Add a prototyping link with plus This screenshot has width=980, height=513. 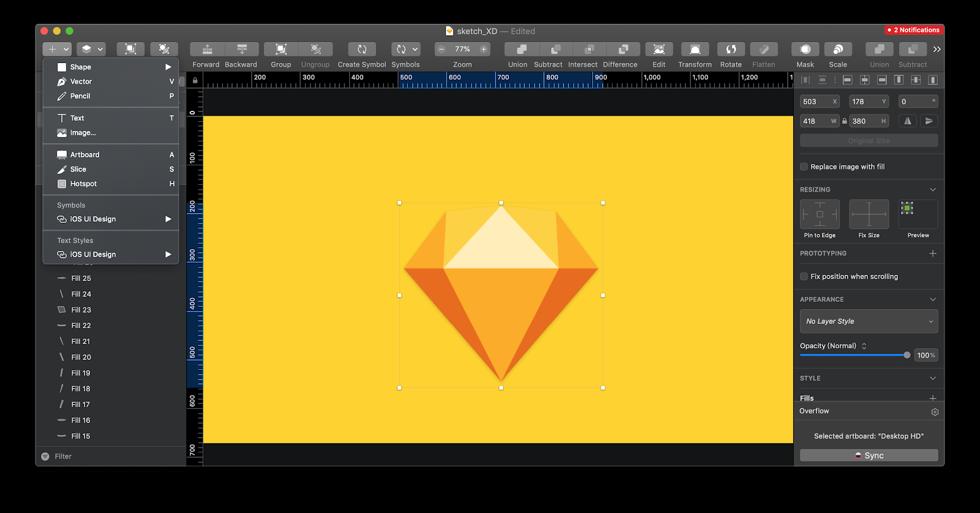[933, 253]
